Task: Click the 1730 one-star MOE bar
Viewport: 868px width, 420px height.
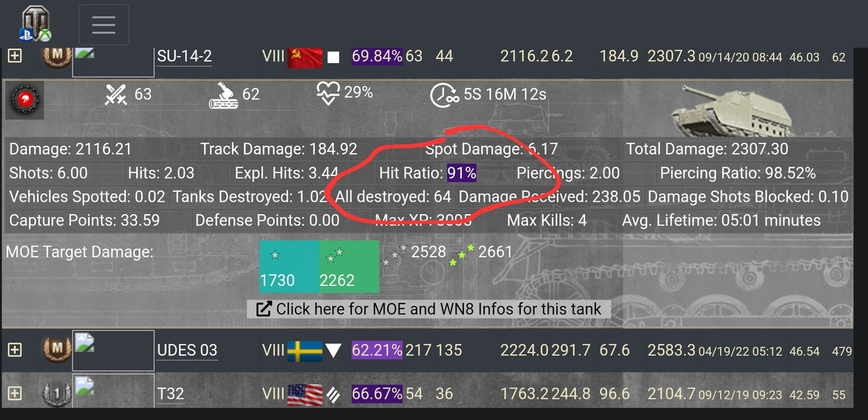Action: tap(290, 267)
